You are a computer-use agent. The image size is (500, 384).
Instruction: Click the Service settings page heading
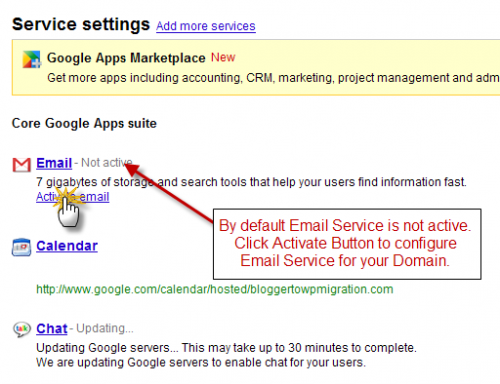[x=81, y=24]
